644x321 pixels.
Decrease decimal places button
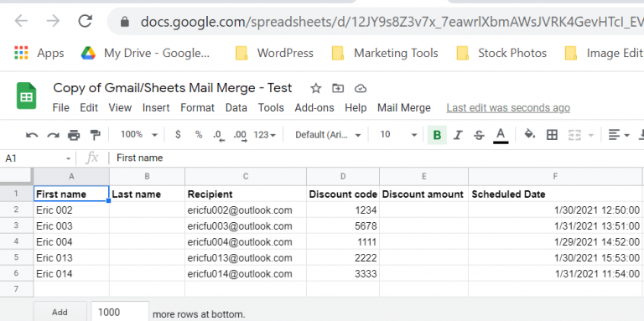tap(220, 136)
